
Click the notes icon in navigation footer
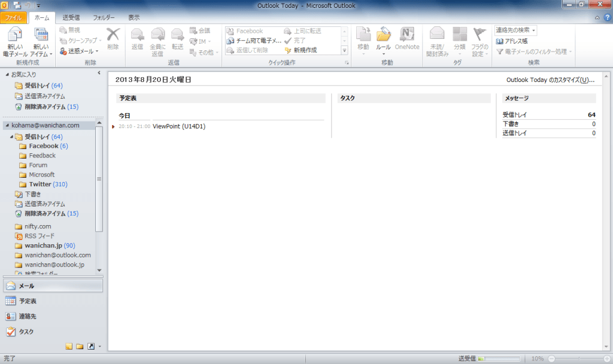(69, 347)
